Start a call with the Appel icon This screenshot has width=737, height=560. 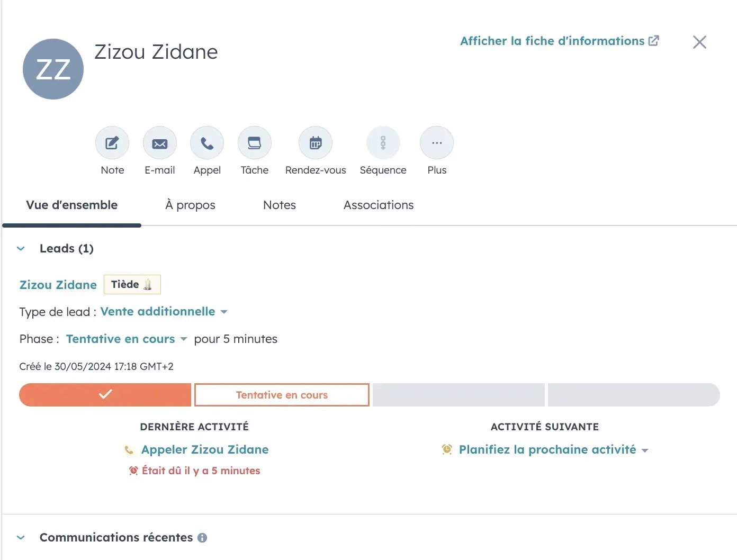(x=207, y=143)
